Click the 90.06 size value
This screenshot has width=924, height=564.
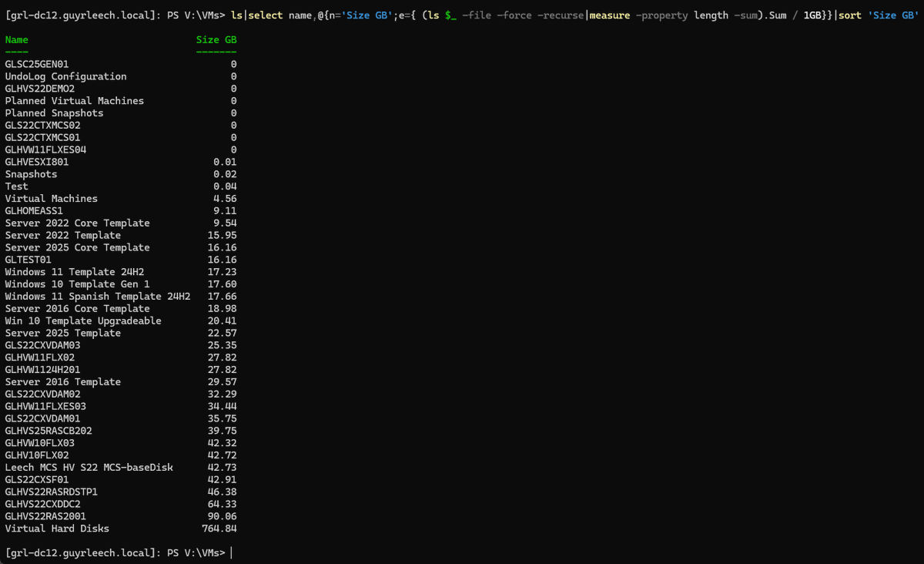point(223,517)
